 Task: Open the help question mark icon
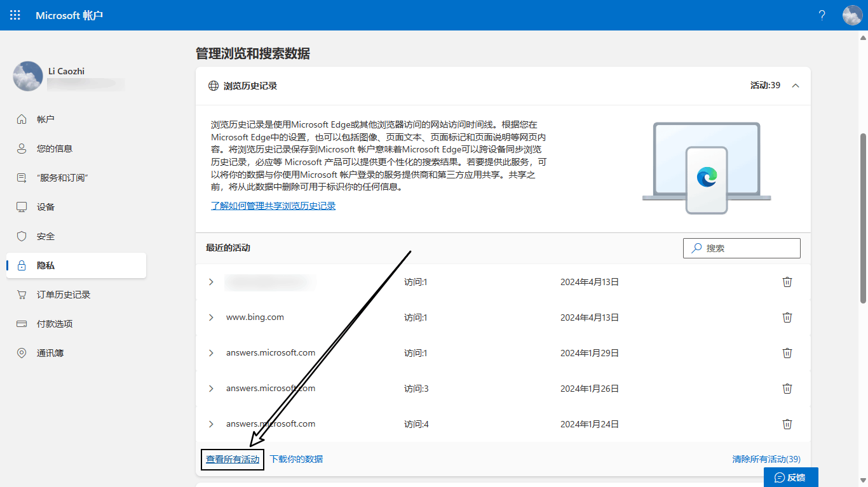(x=822, y=15)
